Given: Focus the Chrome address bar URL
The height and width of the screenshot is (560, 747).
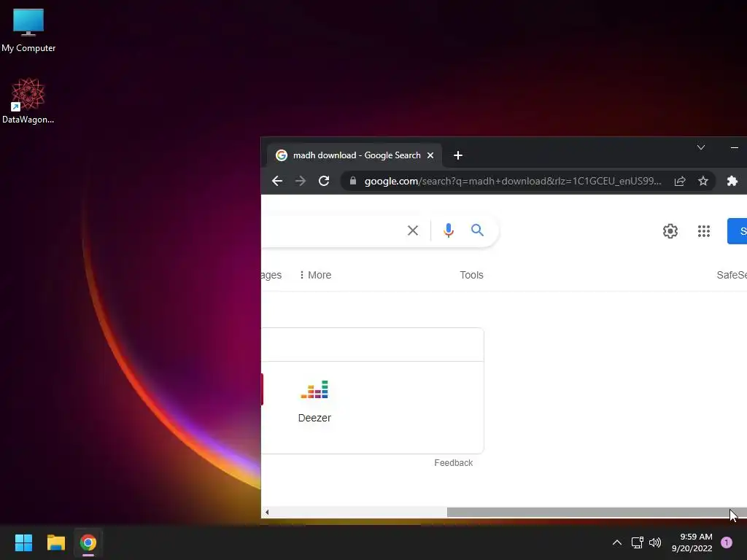Looking at the screenshot, I should tap(513, 181).
